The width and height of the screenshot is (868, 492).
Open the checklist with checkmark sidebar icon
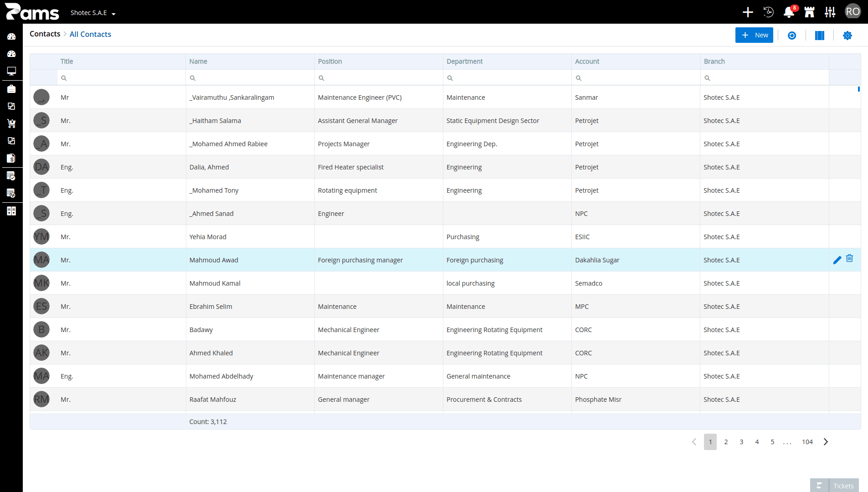(11, 176)
